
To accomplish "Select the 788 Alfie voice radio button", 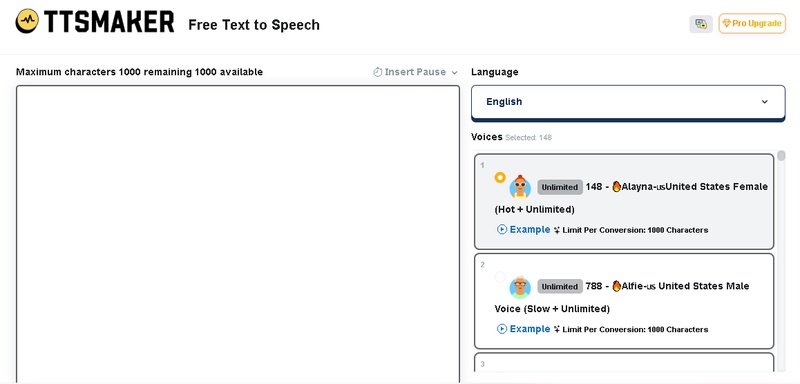I will pos(500,277).
